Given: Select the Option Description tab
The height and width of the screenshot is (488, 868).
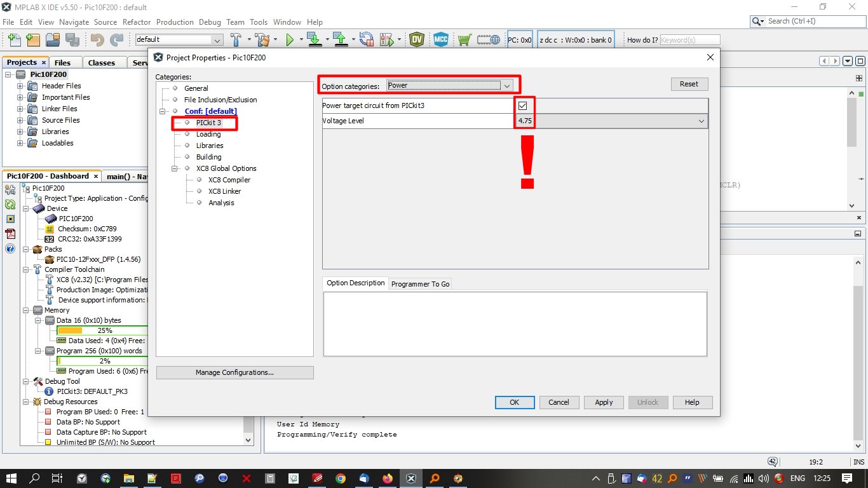Looking at the screenshot, I should click(356, 283).
